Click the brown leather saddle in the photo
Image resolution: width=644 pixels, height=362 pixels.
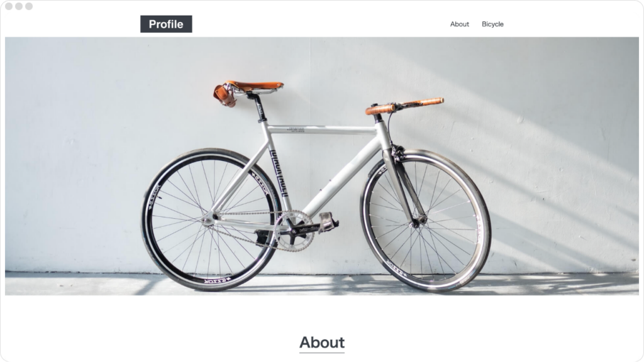(255, 85)
